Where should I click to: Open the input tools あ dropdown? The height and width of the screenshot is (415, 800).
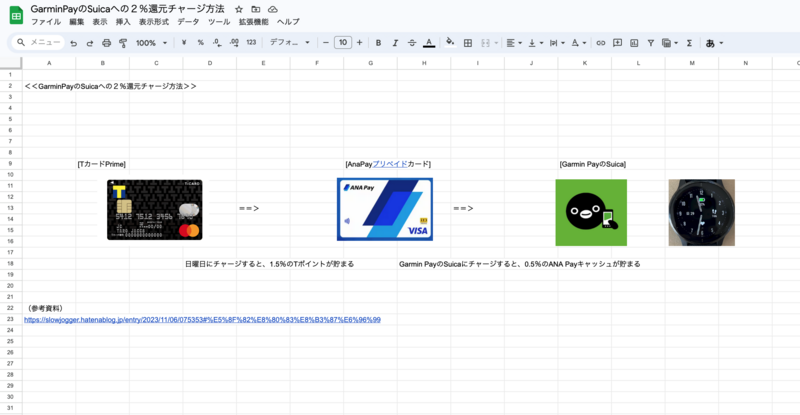pos(714,43)
